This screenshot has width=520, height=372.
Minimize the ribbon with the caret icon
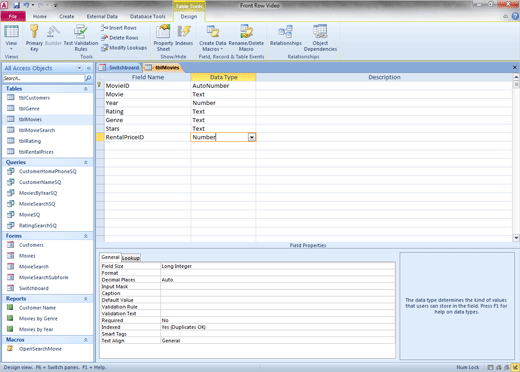click(505, 16)
